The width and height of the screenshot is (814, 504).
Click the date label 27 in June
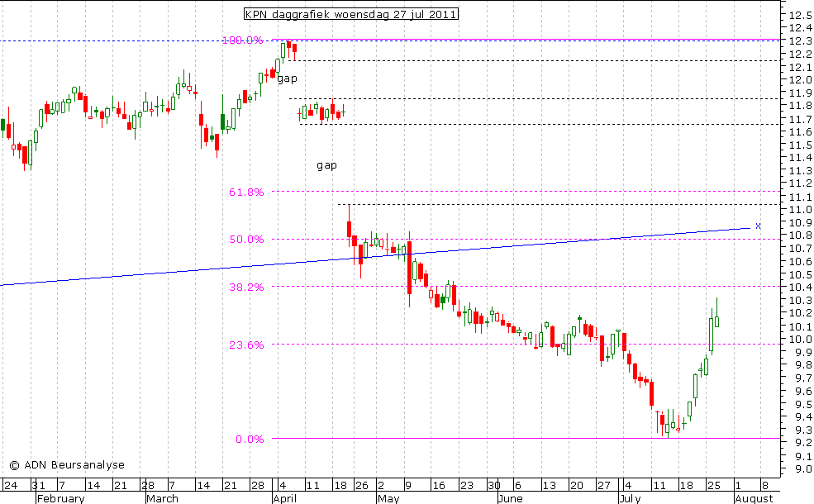pos(604,486)
